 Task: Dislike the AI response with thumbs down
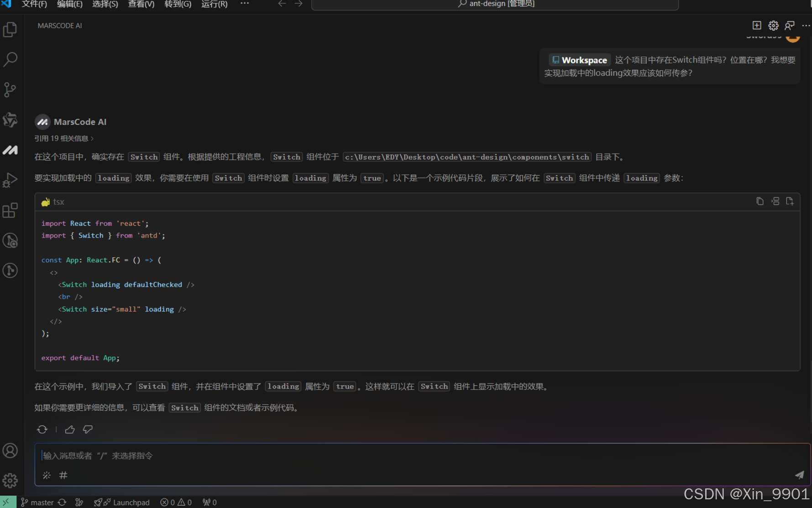(x=88, y=430)
